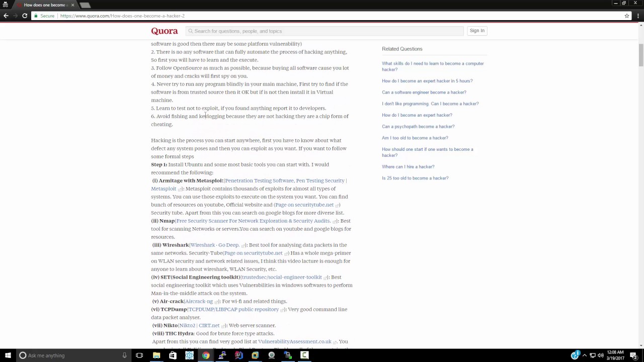Click the 'Related Questions' heading
644x362 pixels.
pyautogui.click(x=402, y=49)
